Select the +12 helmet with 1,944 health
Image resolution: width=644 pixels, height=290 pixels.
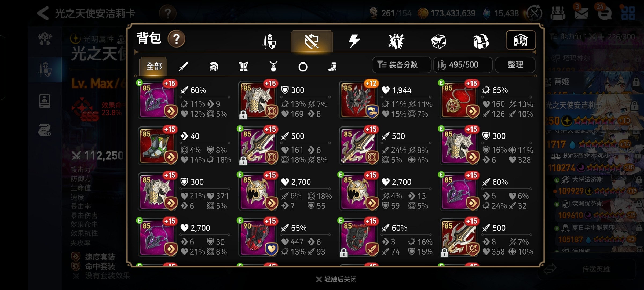pos(360,100)
